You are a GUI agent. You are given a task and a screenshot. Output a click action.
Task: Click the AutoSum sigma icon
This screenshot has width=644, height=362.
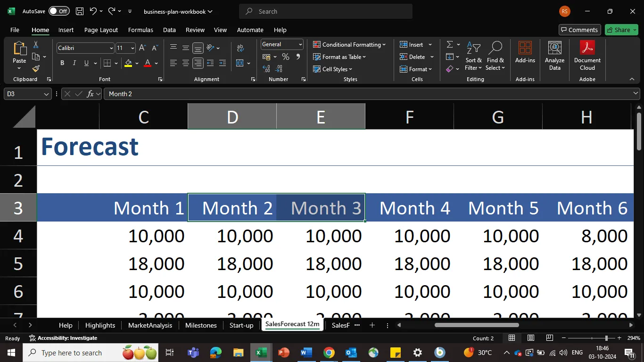click(x=450, y=44)
